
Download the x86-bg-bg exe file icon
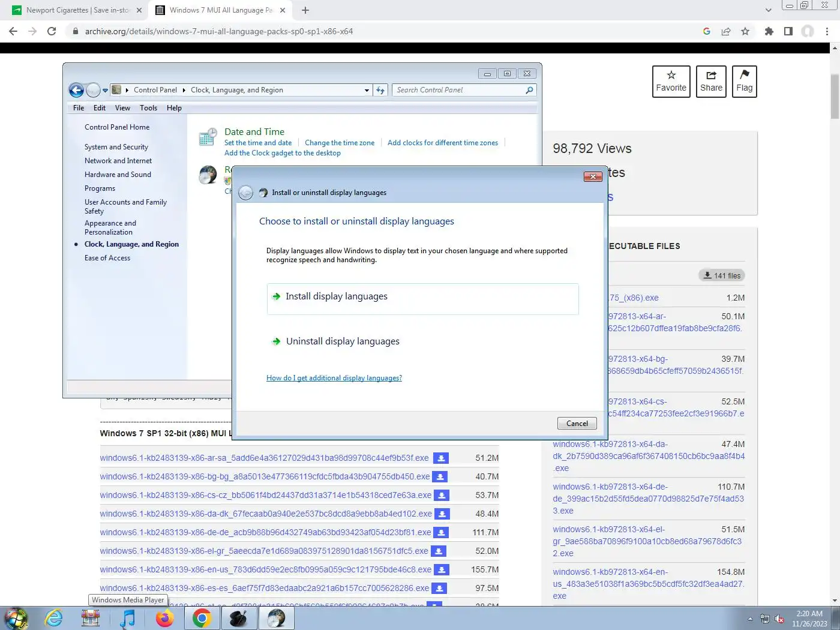pos(440,477)
